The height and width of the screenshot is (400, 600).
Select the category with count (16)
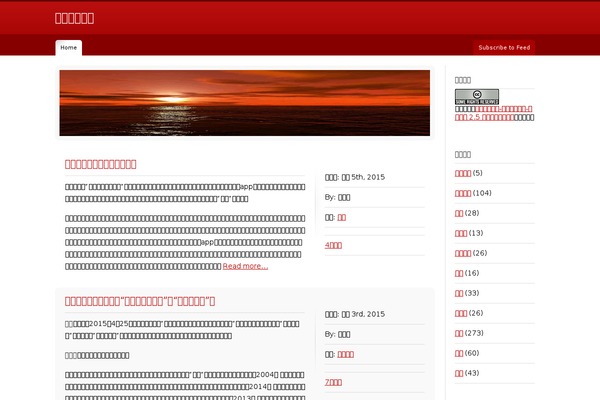click(459, 273)
